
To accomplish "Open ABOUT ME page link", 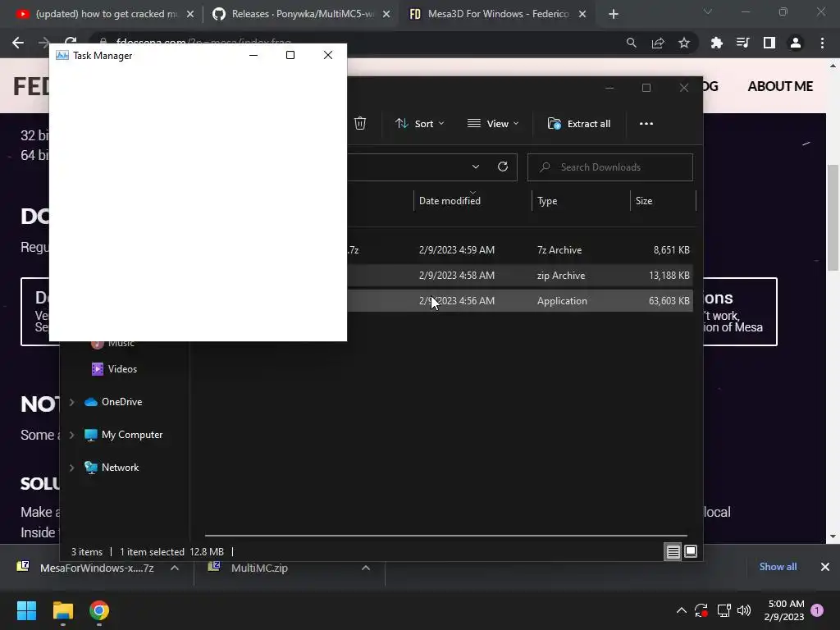I will [780, 86].
